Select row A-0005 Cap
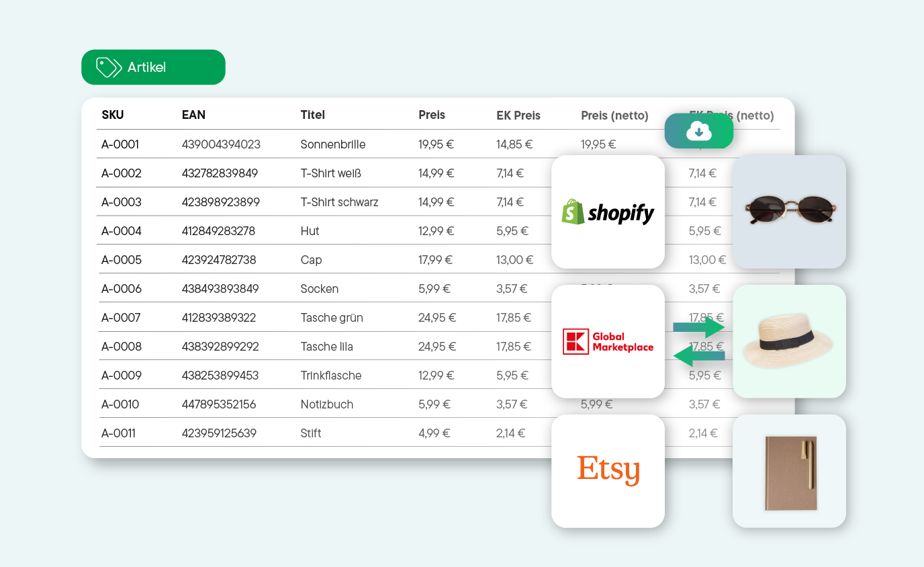 pyautogui.click(x=312, y=259)
